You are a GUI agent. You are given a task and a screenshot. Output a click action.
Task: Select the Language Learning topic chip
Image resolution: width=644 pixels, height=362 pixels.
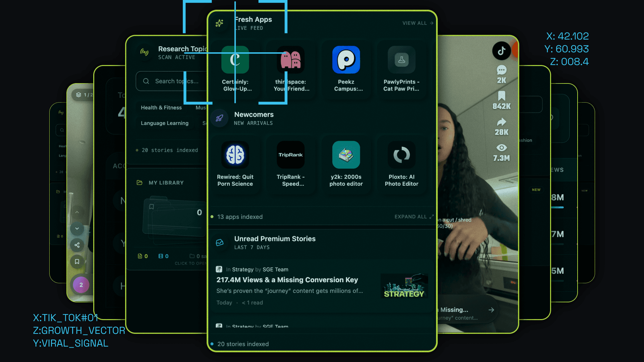pyautogui.click(x=165, y=123)
